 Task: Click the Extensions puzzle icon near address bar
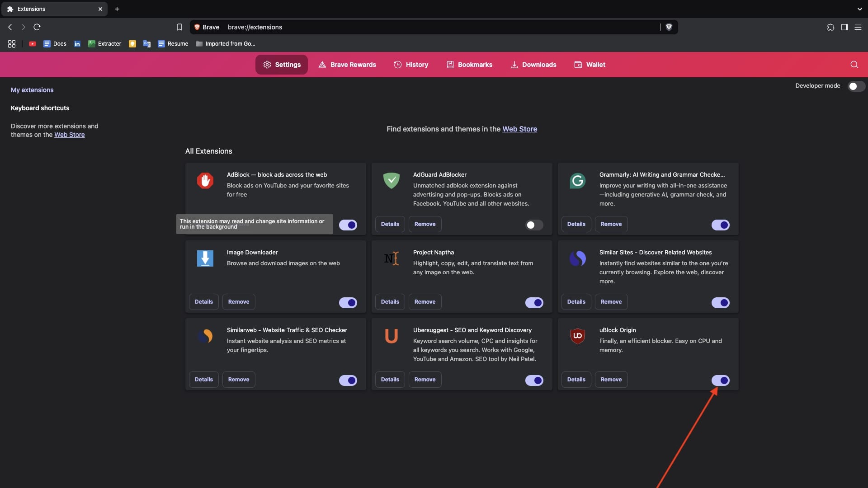(x=830, y=27)
